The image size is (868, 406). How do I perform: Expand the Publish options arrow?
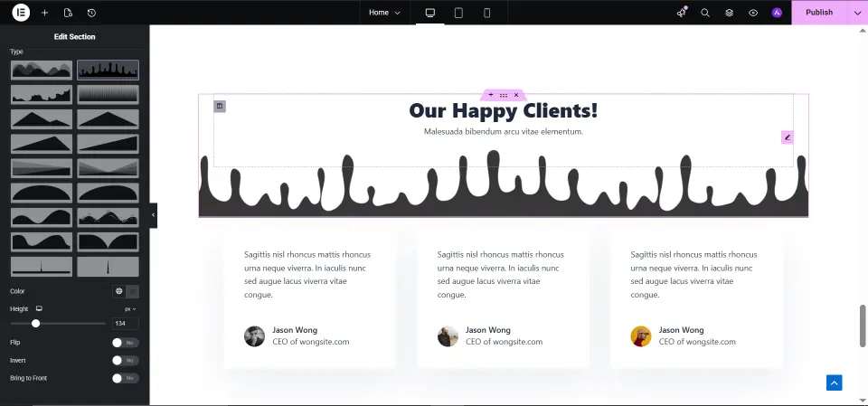click(857, 13)
